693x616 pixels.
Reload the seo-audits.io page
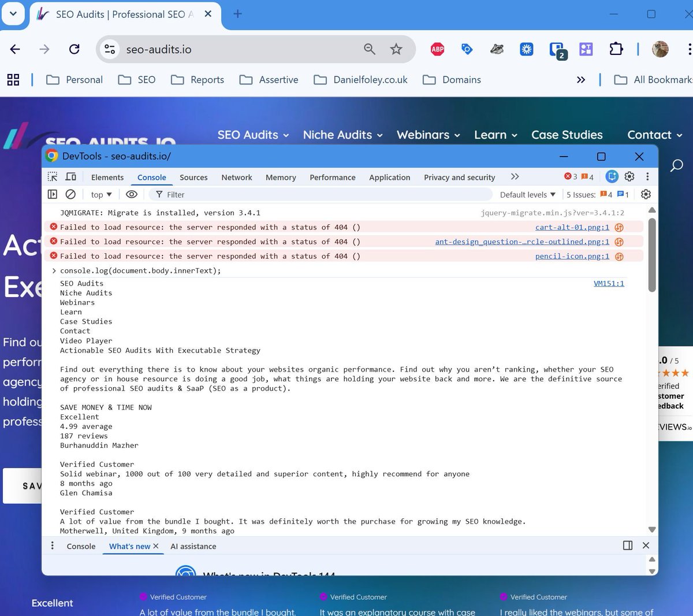74,49
